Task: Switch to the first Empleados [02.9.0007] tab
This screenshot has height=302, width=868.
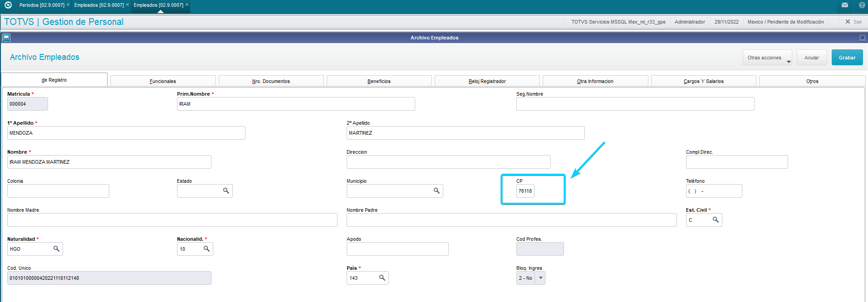Action: (x=99, y=5)
